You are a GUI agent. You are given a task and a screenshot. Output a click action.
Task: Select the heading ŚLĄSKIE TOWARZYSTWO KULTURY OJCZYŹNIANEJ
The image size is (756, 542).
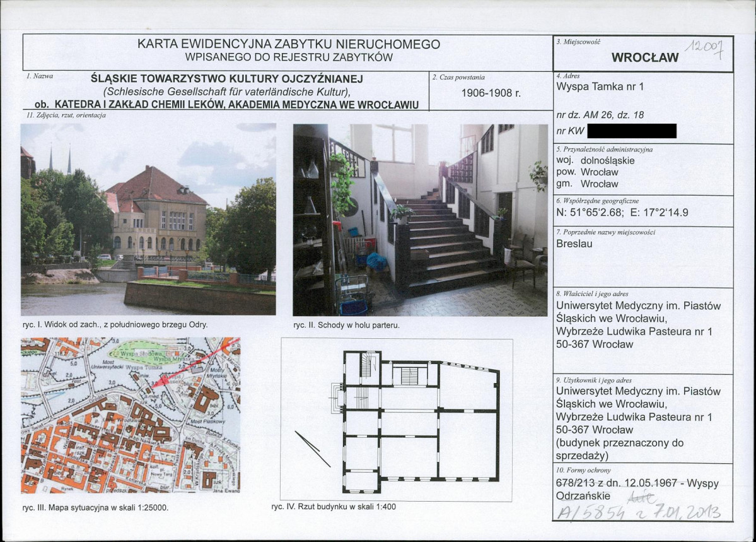pyautogui.click(x=227, y=79)
